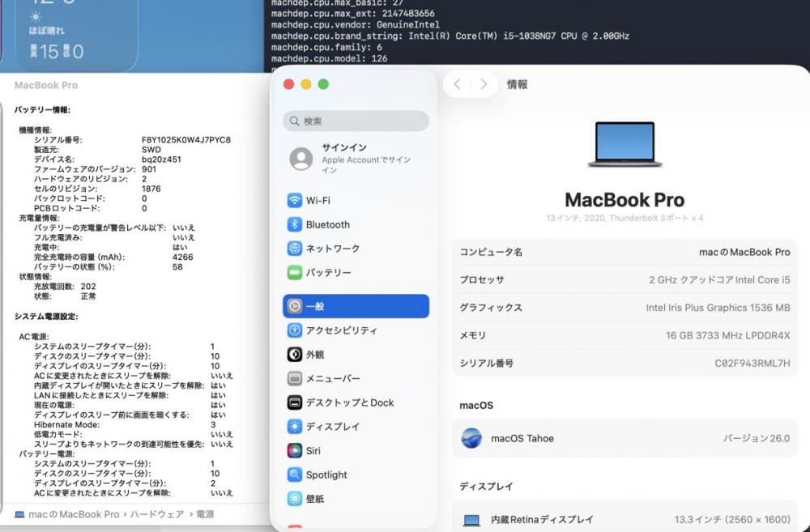The image size is (810, 532).
Task: Select the 一般 gear icon
Action: pyautogui.click(x=295, y=306)
